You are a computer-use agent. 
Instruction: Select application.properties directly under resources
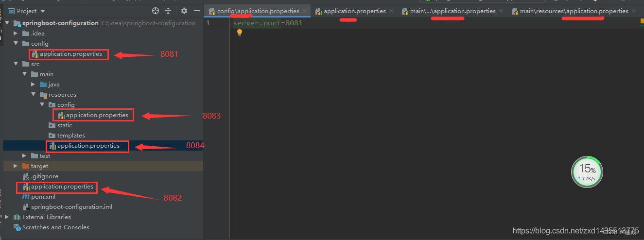pos(88,146)
